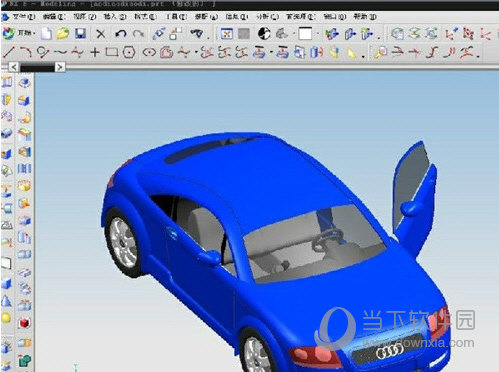Viewport: 499px width, 372px height.
Task: Select the Line sketch tool
Action: tap(8, 52)
